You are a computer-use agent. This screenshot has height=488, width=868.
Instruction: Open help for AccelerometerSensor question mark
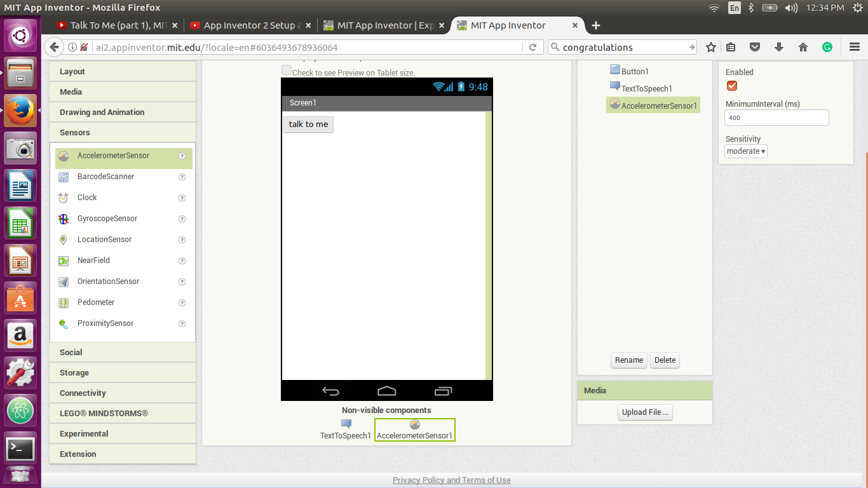click(182, 156)
